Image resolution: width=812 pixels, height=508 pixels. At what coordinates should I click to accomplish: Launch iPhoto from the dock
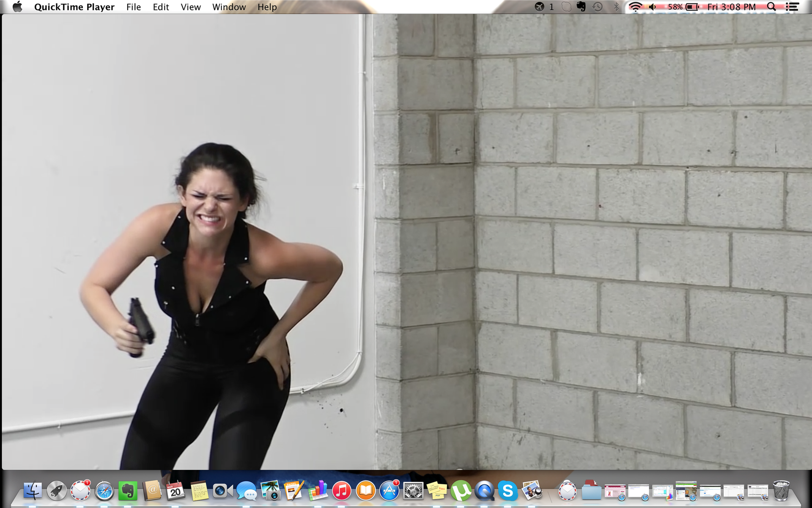pos(270,491)
